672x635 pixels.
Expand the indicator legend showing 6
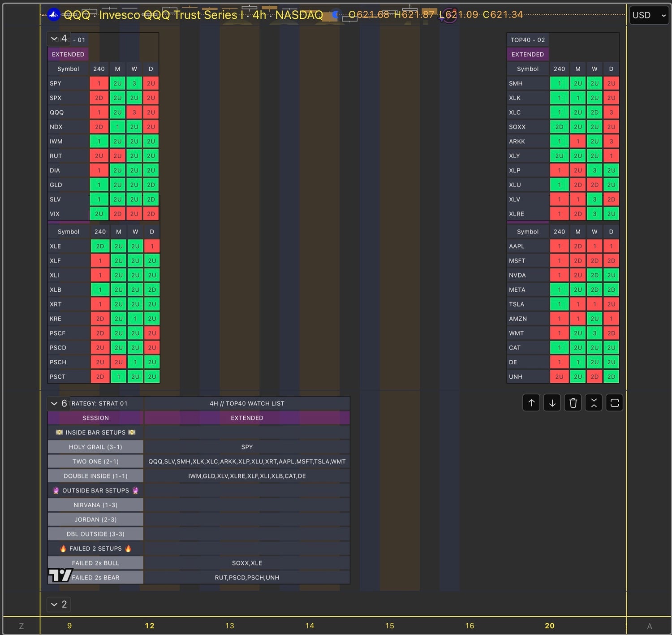(x=59, y=403)
